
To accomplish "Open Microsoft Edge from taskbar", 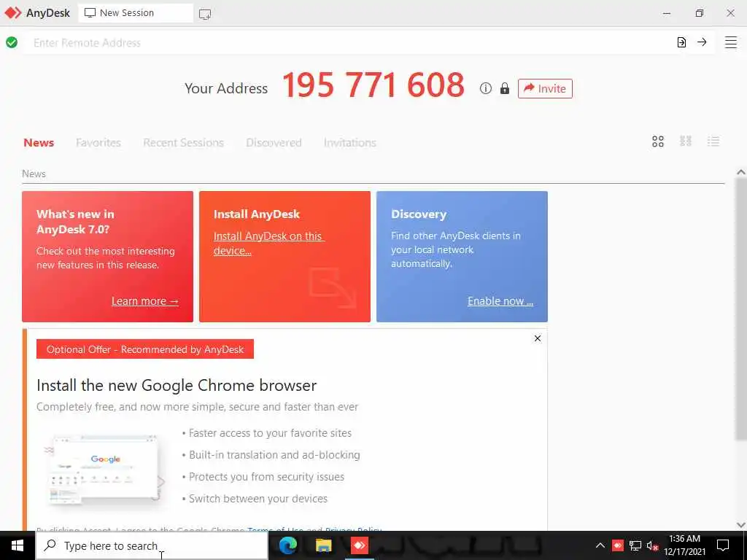I will tap(287, 545).
